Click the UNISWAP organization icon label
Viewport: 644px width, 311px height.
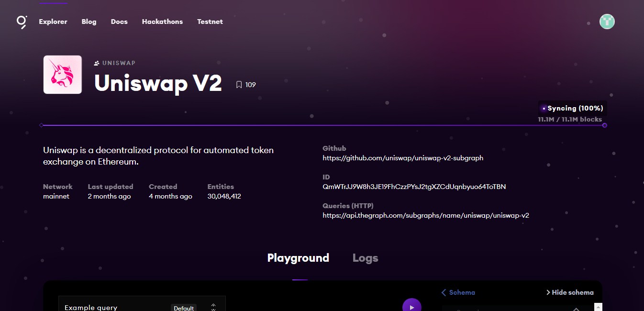[115, 63]
